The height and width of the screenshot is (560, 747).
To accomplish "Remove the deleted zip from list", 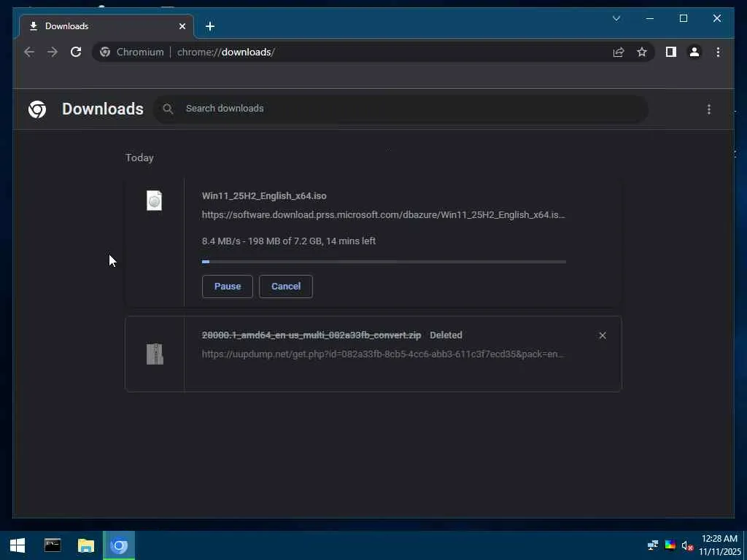I will (x=602, y=335).
